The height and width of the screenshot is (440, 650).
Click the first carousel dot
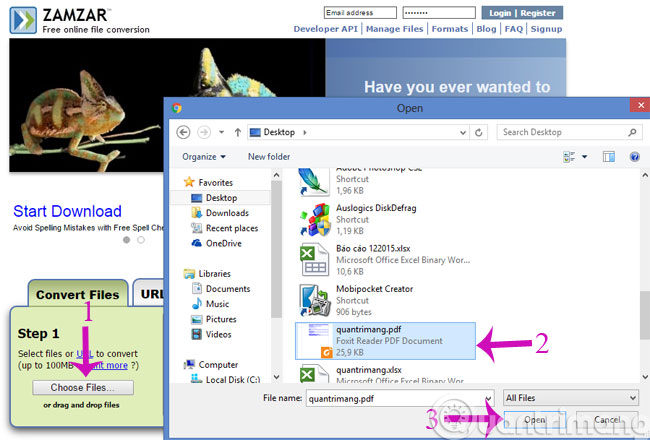tap(126, 240)
